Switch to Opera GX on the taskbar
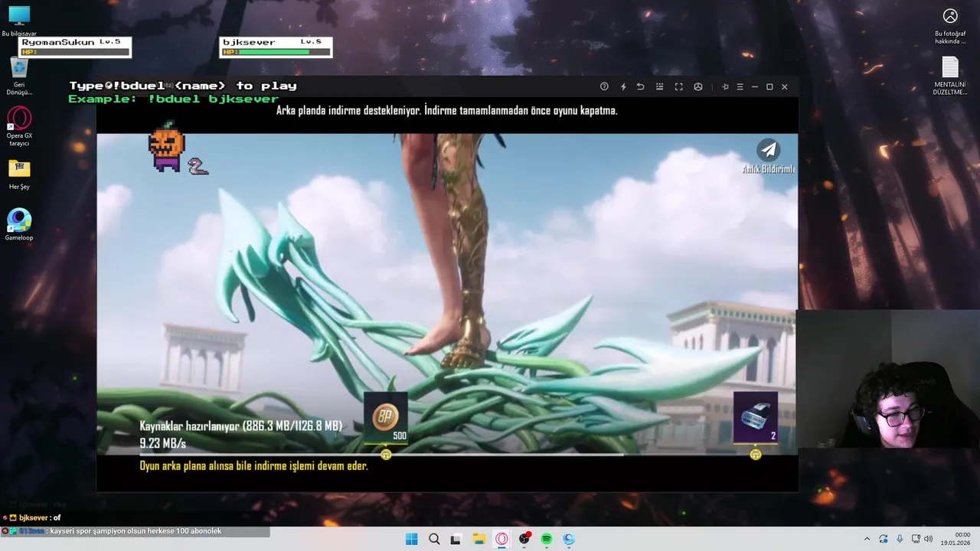 point(501,539)
